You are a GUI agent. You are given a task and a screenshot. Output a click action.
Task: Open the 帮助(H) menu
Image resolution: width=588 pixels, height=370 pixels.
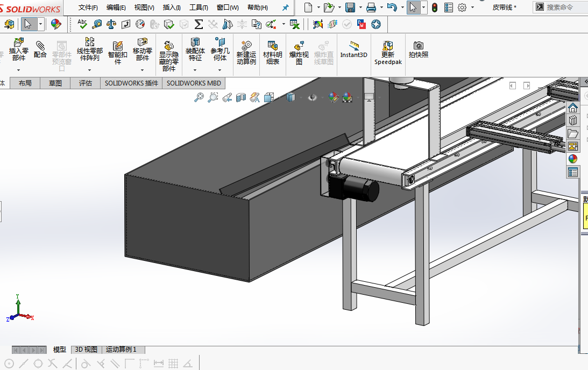(x=258, y=8)
